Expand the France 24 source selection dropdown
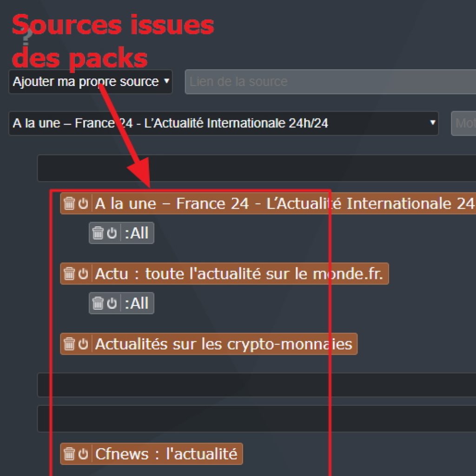The height and width of the screenshot is (476, 476). pos(224,123)
